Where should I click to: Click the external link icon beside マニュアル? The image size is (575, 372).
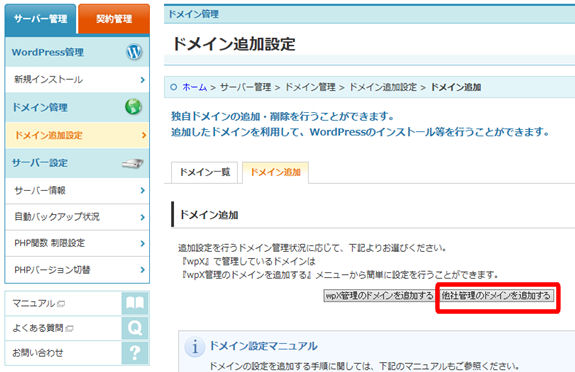pos(61,304)
